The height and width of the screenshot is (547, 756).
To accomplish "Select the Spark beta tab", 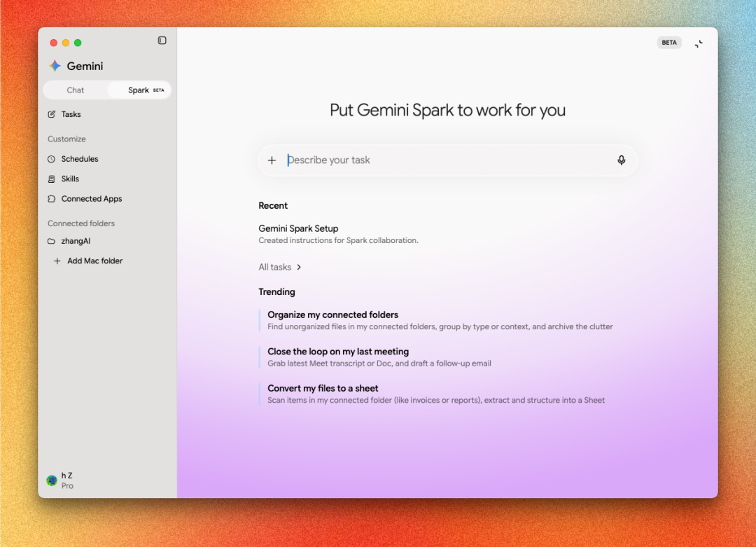I will click(139, 90).
